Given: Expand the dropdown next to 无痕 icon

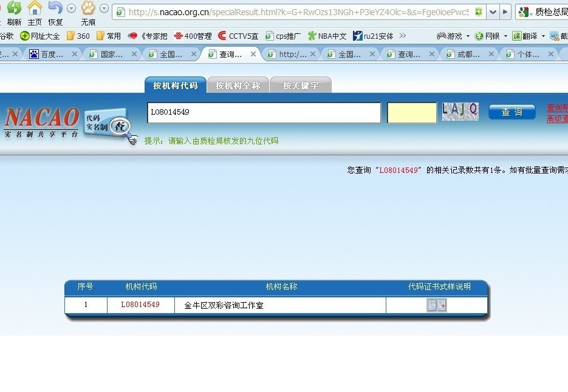Looking at the screenshot, I should click(104, 8).
